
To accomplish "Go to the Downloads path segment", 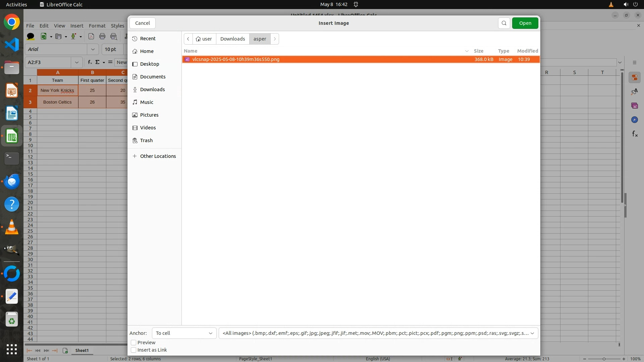I will [232, 39].
